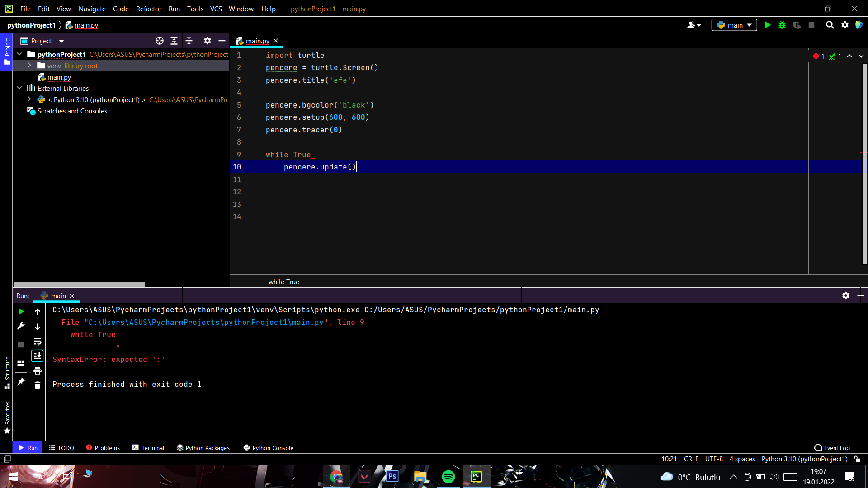Screen dimensions: 868x488
Task: Rerun main from the Run panel
Action: pyautogui.click(x=21, y=311)
